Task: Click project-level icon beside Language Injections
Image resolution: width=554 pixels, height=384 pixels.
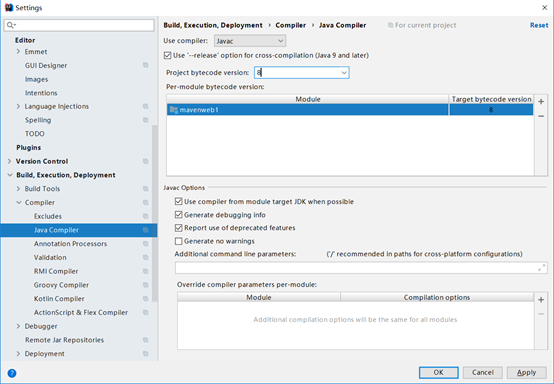Action: [x=146, y=106]
